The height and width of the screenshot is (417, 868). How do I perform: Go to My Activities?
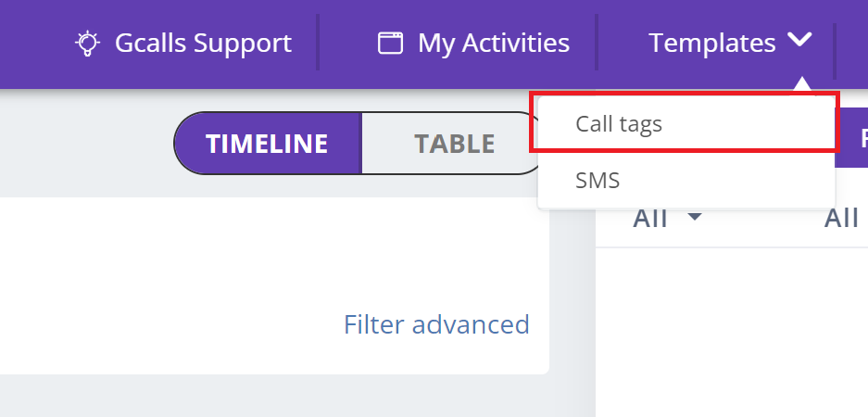493,43
